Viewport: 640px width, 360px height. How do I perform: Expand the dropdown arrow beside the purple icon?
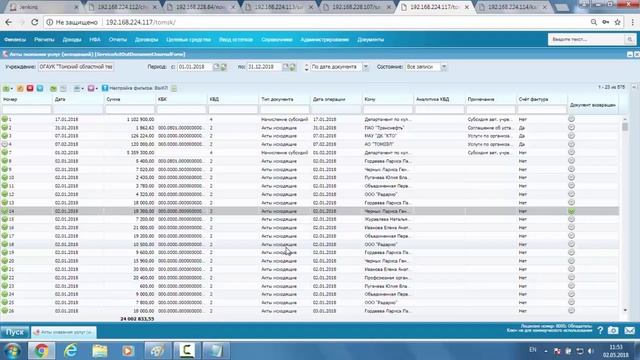click(96, 89)
